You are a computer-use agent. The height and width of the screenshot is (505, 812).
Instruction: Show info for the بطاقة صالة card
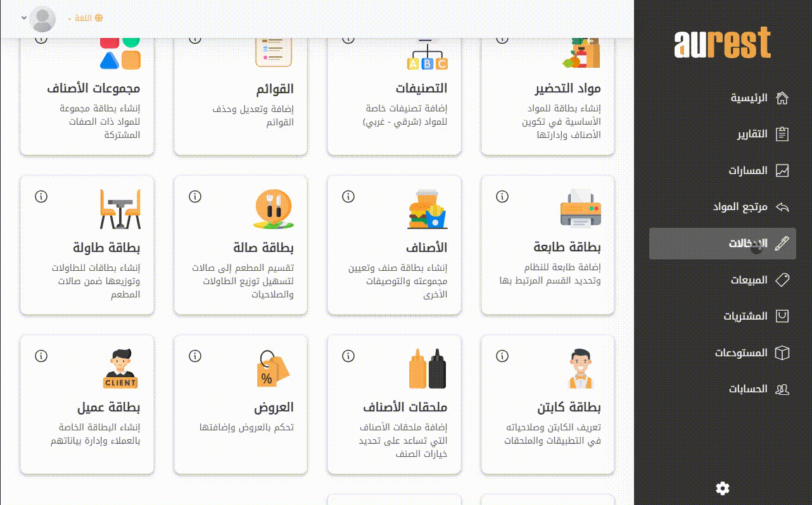click(195, 197)
